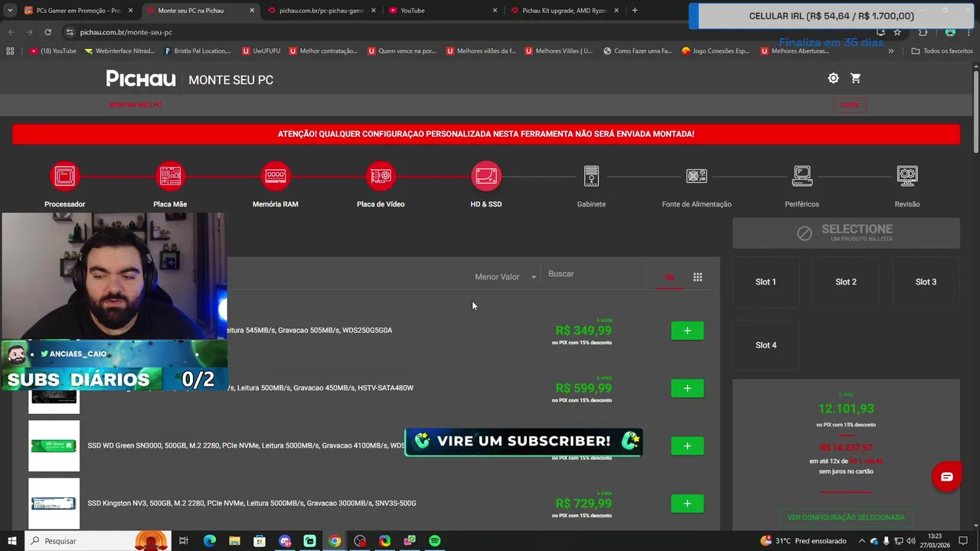Open the shopping cart icon
This screenshot has height=551, width=980.
point(856,78)
